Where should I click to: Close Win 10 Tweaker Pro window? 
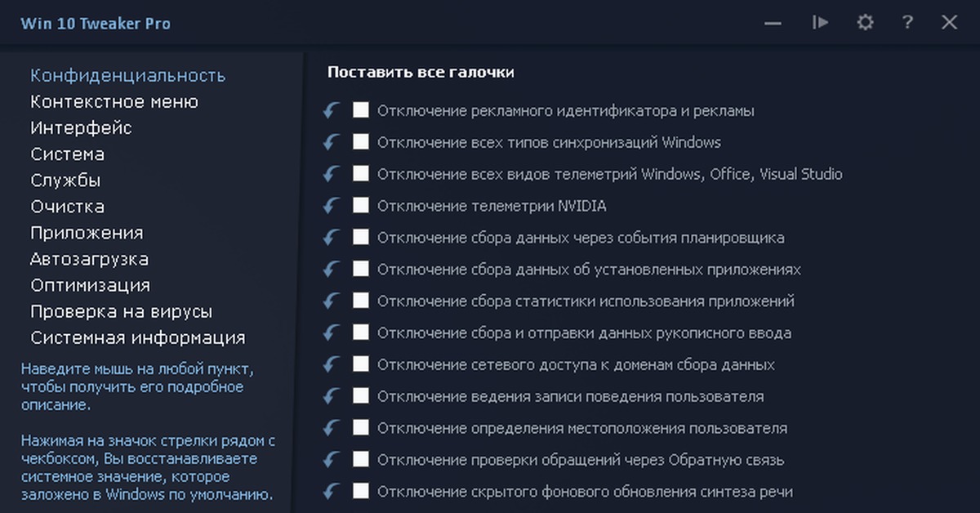[x=949, y=22]
